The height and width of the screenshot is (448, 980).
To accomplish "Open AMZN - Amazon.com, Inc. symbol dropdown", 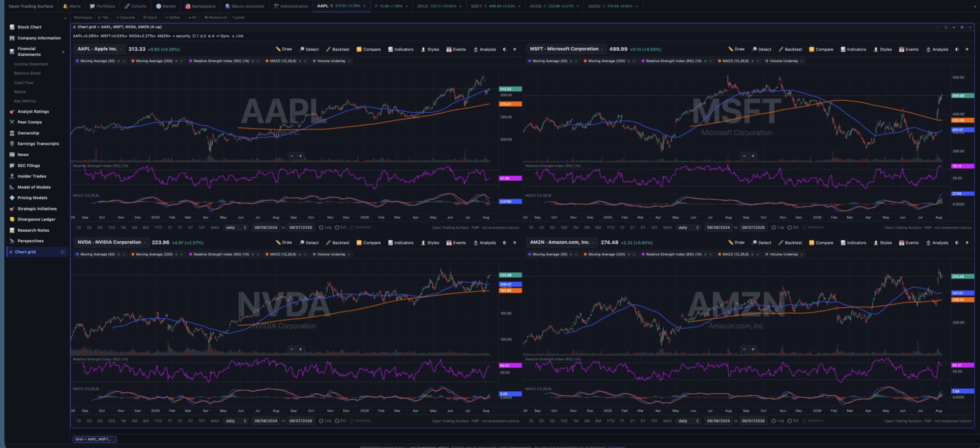I will [x=562, y=242].
